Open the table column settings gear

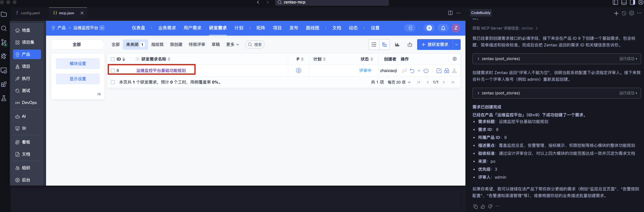click(454, 59)
